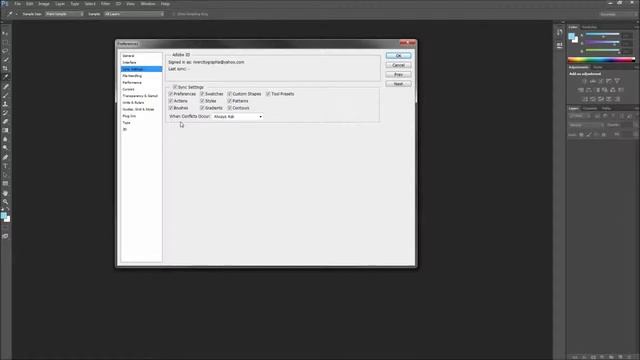
Task: Pick a color from the spectrum ramp
Action: tap(601, 60)
